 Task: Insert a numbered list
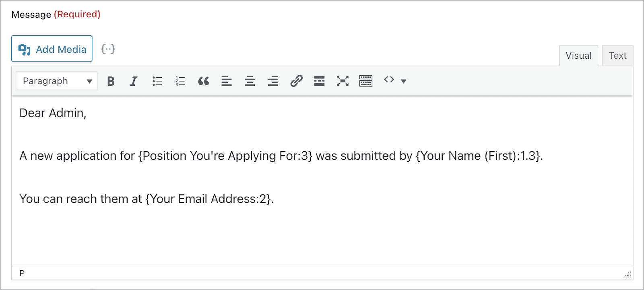[x=180, y=81]
